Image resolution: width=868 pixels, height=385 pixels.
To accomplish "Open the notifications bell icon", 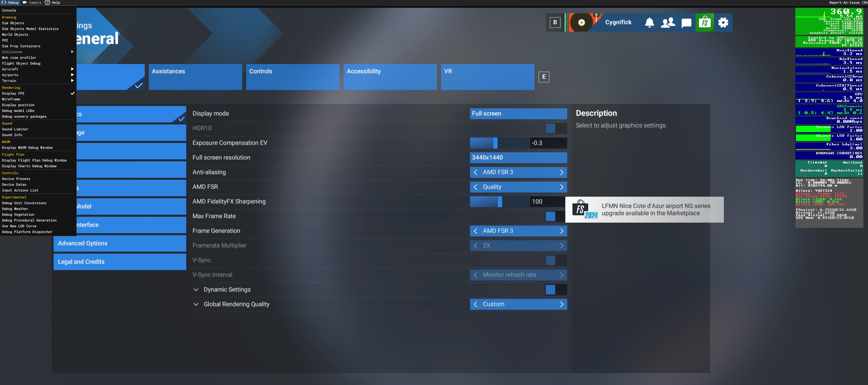I will [649, 22].
